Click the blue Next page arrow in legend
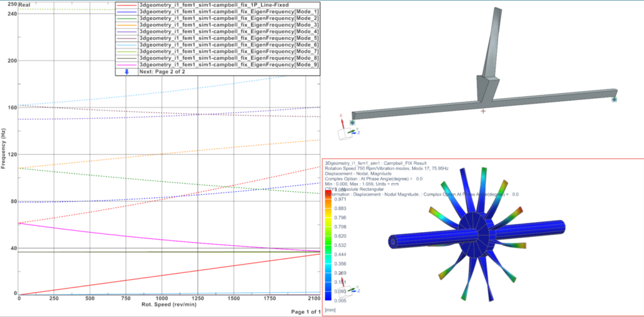 click(x=128, y=72)
